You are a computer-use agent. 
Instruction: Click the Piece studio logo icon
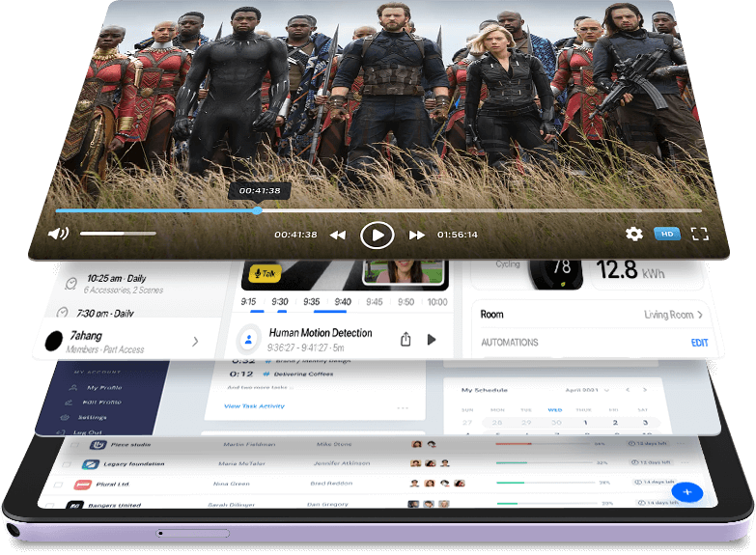coord(98,445)
